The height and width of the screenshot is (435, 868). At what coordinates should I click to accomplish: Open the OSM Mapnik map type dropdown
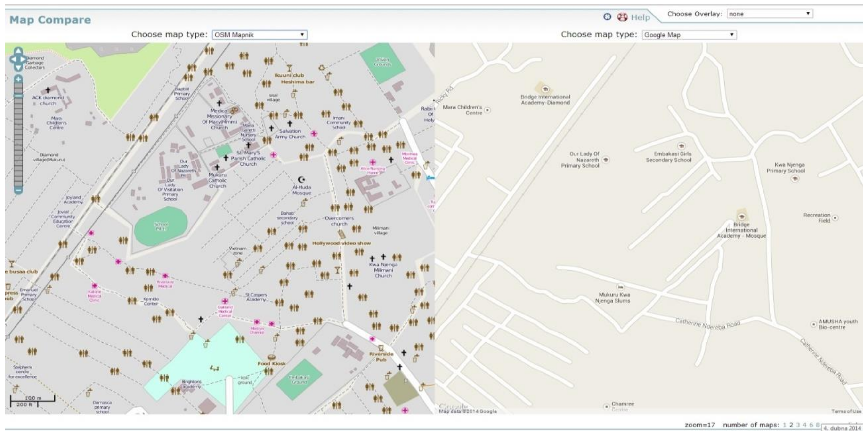(x=260, y=35)
